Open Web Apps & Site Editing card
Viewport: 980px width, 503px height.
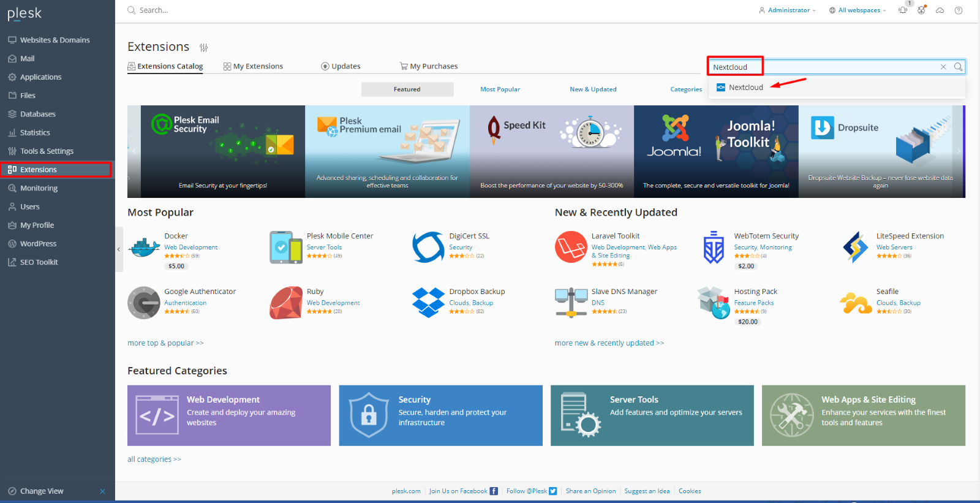(864, 415)
